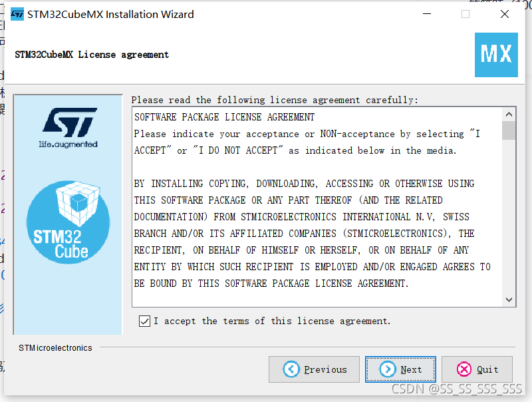Click the pink X icon on the Quit button
Image resolution: width=532 pixels, height=402 pixels.
464,369
